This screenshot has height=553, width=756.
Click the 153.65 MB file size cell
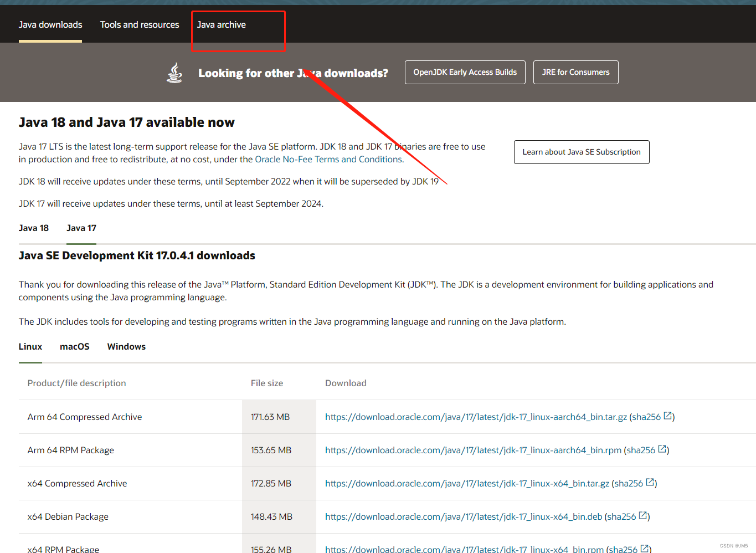[x=279, y=450]
